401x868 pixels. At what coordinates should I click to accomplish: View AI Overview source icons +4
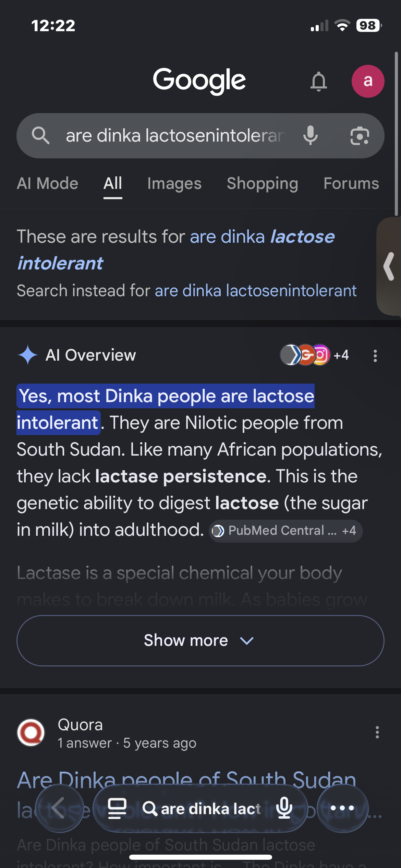tap(315, 355)
